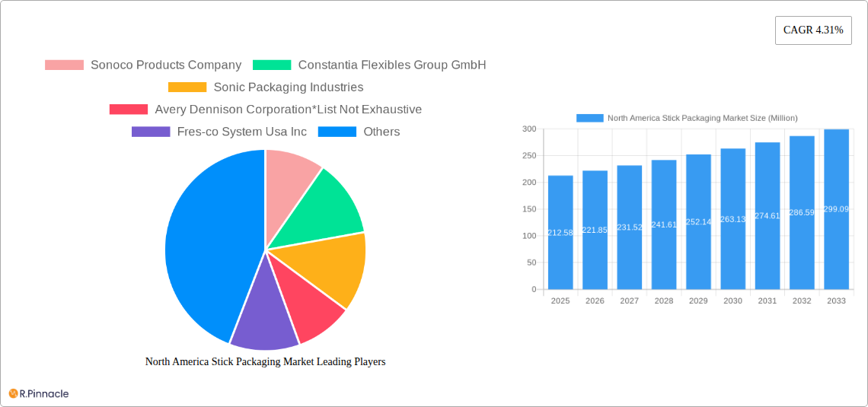
Task: Click the 2032 bar showing 286.59
Action: point(802,212)
